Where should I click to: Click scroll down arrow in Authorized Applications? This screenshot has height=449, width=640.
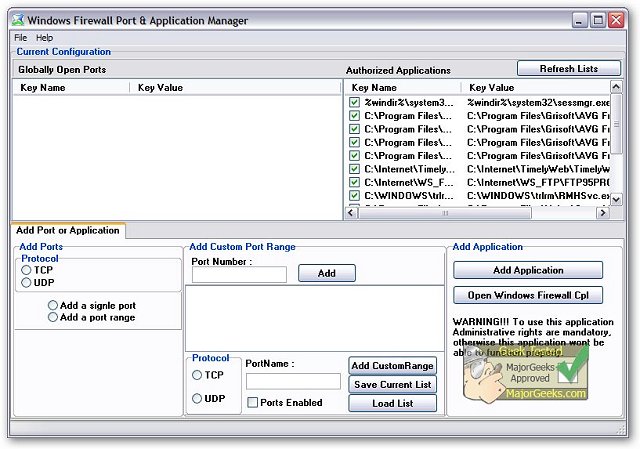pos(616,199)
